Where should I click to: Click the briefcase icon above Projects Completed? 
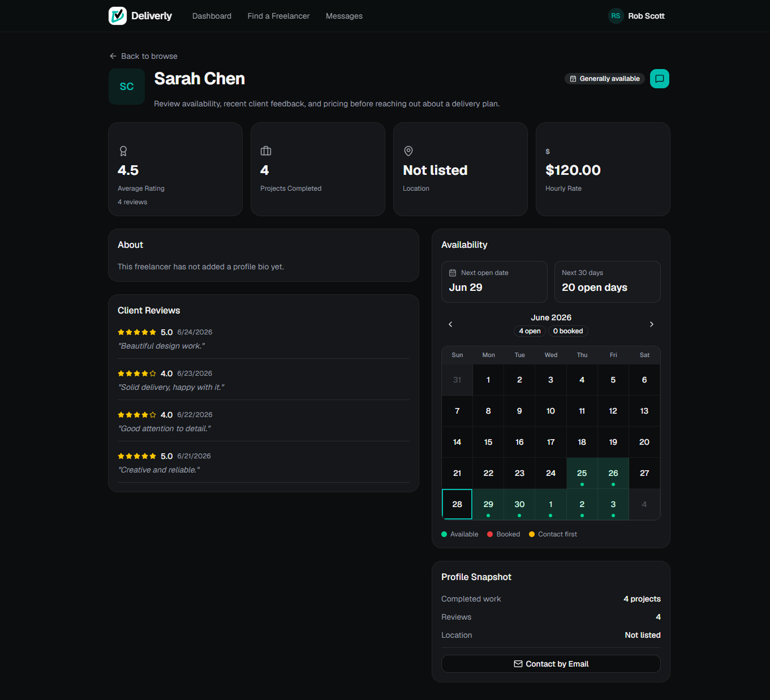coord(266,151)
